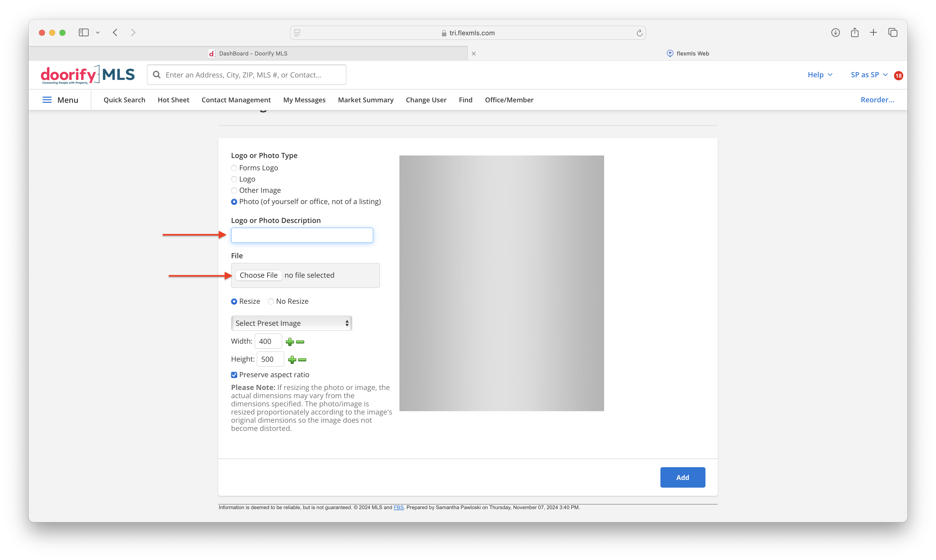Screen dimensions: 936x560
Task: Open the Hot Sheet menu item
Action: [173, 100]
